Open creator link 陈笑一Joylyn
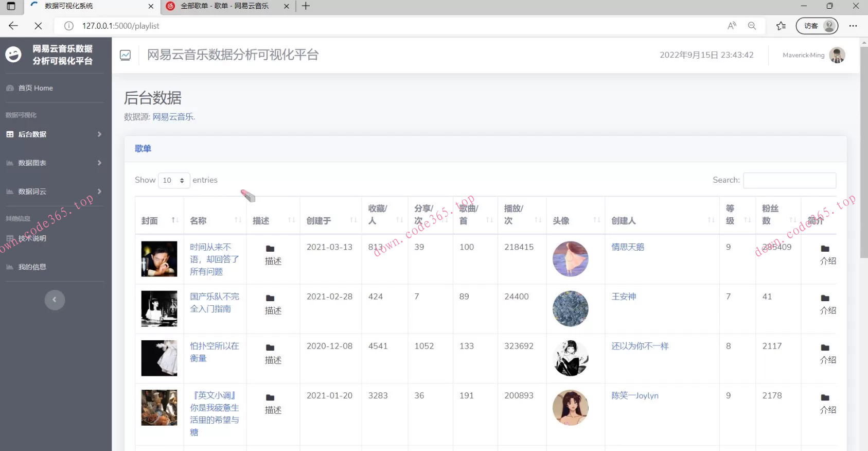 pos(635,395)
